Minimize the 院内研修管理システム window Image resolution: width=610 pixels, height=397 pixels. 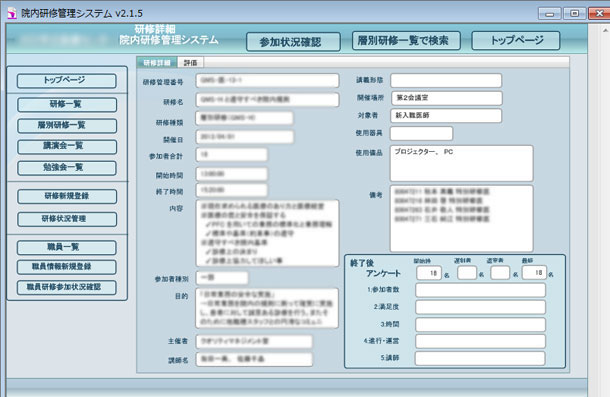tap(550, 14)
